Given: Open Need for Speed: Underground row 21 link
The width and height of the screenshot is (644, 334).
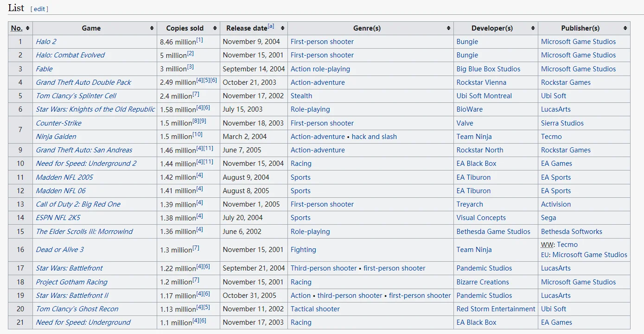Looking at the screenshot, I should (x=83, y=322).
